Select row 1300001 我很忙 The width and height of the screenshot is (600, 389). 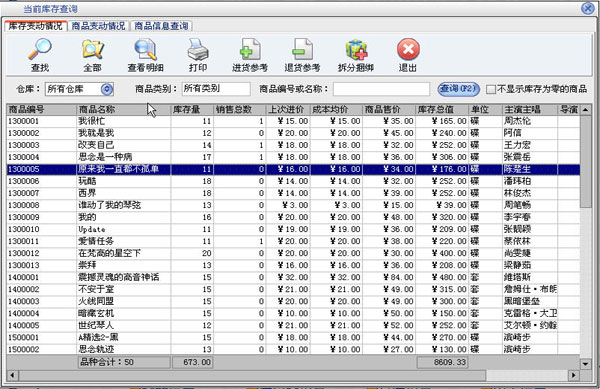(293, 121)
